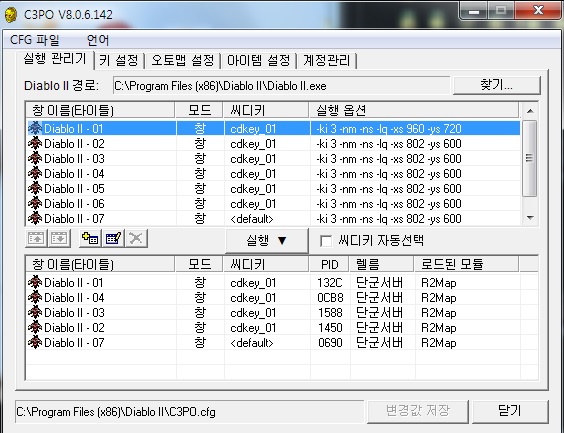Click lower list PID column header
This screenshot has width=564, height=433.
click(329, 264)
